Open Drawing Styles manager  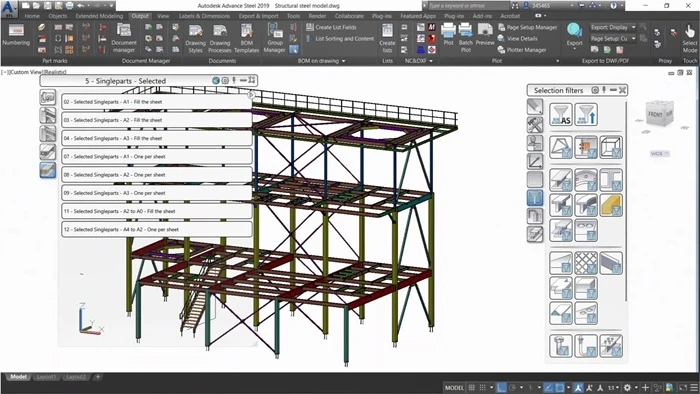pyautogui.click(x=196, y=39)
